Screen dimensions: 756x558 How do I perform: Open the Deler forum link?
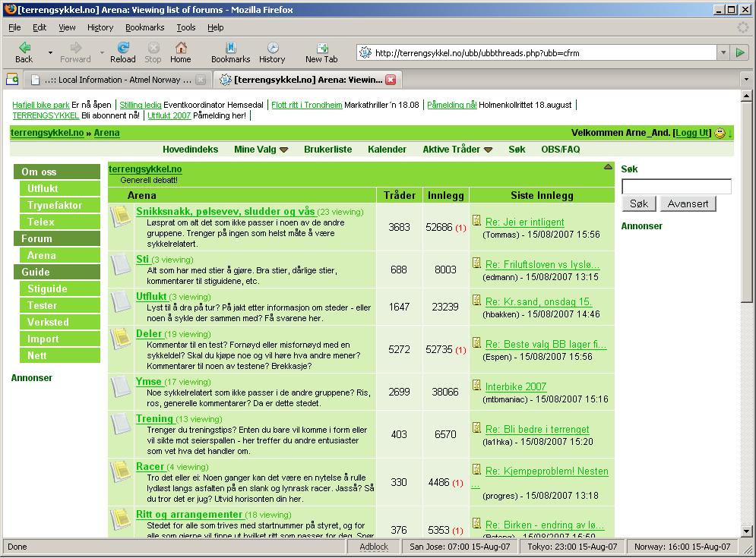(x=149, y=334)
